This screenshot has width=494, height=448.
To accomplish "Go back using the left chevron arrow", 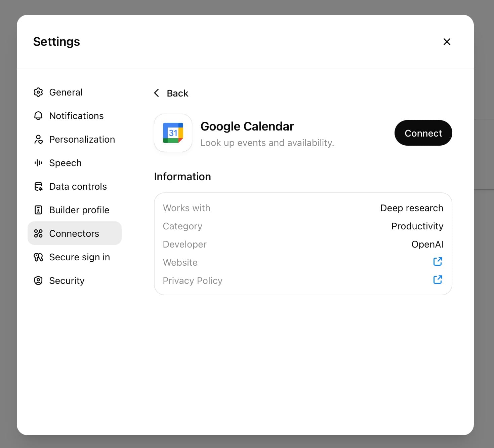I will point(157,93).
